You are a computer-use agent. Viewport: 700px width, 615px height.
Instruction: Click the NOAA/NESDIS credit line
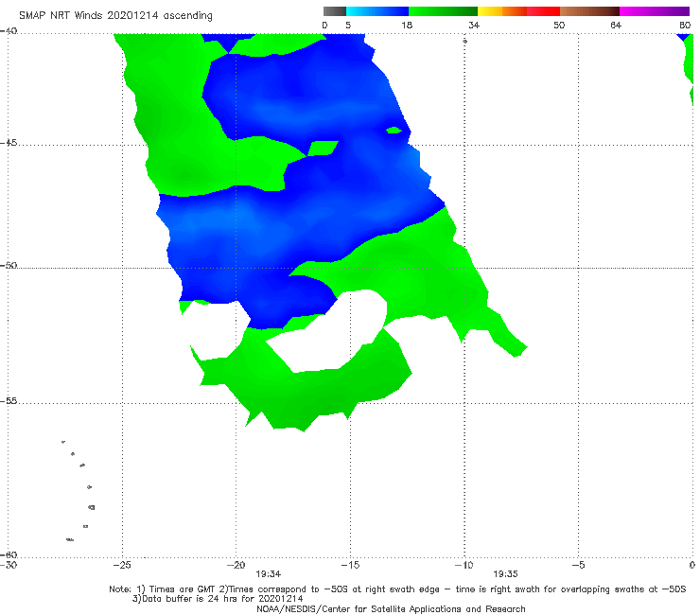391,608
